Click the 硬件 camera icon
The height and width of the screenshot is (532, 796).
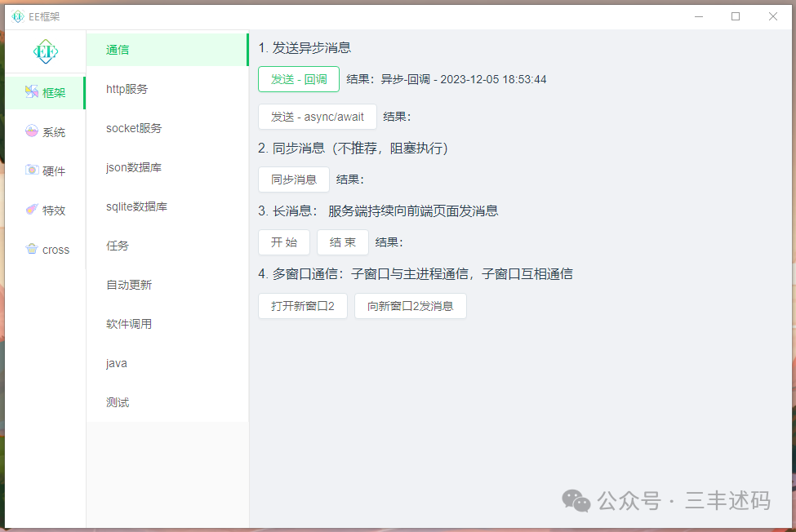click(32, 171)
